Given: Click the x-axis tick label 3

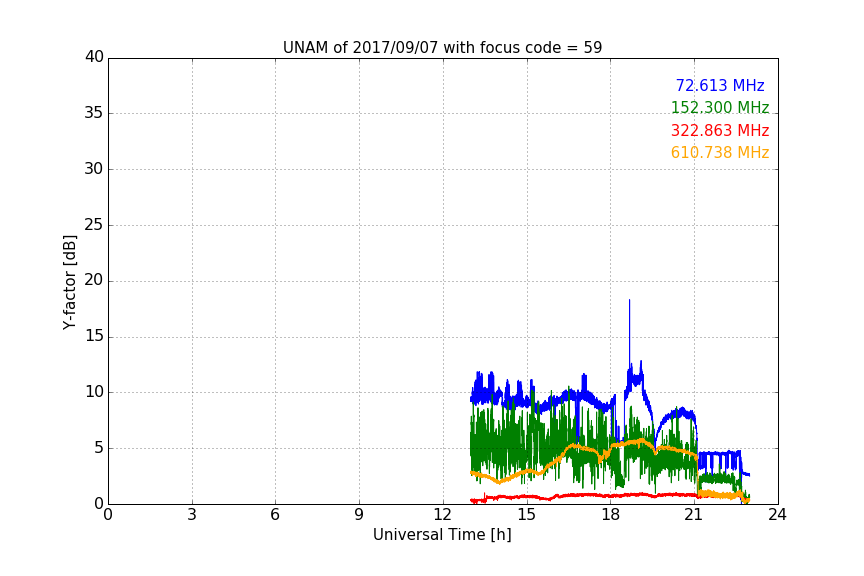Looking at the screenshot, I should [x=192, y=515].
